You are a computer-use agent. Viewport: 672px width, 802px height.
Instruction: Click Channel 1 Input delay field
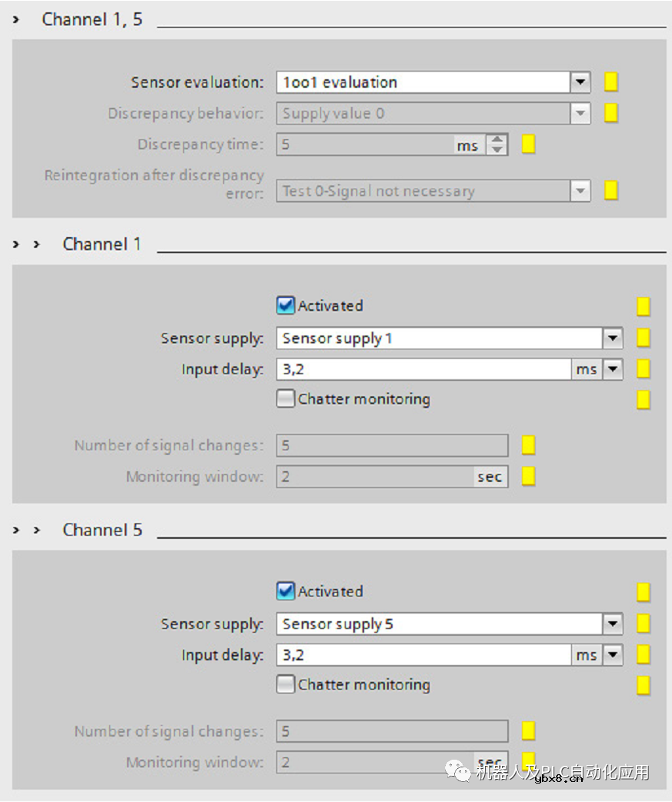(423, 369)
